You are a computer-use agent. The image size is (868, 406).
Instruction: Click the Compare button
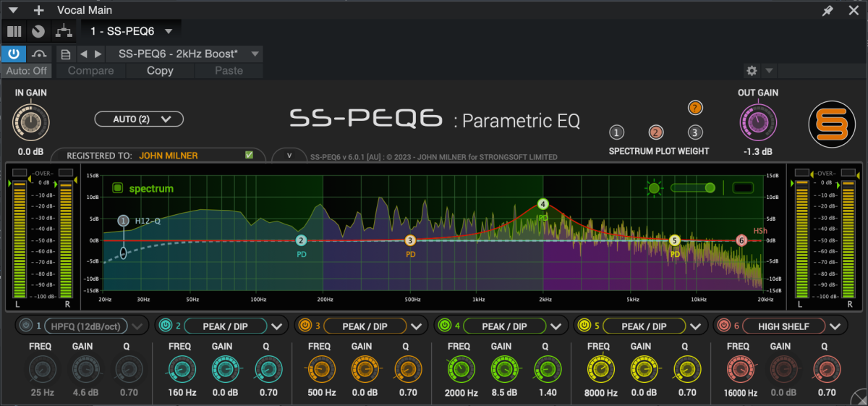(x=90, y=71)
